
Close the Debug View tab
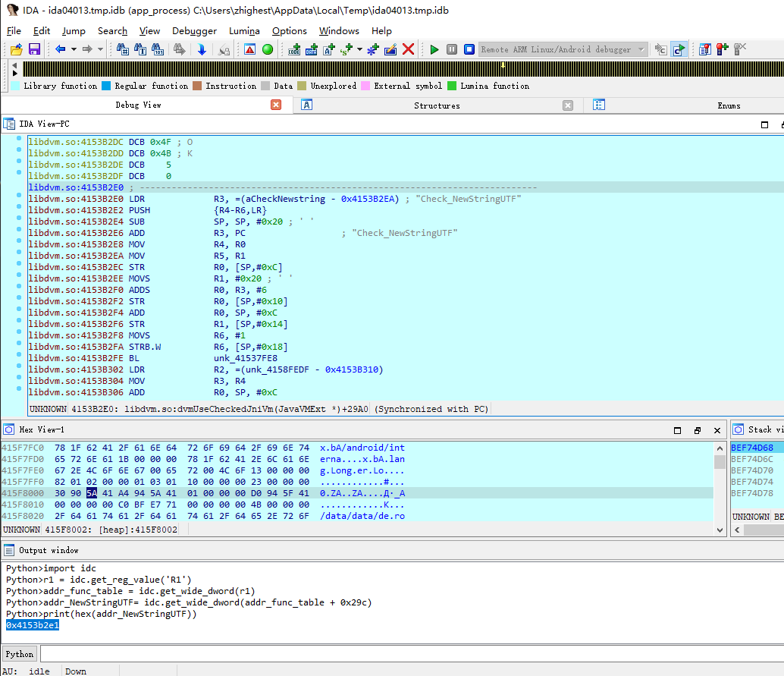[x=276, y=105]
